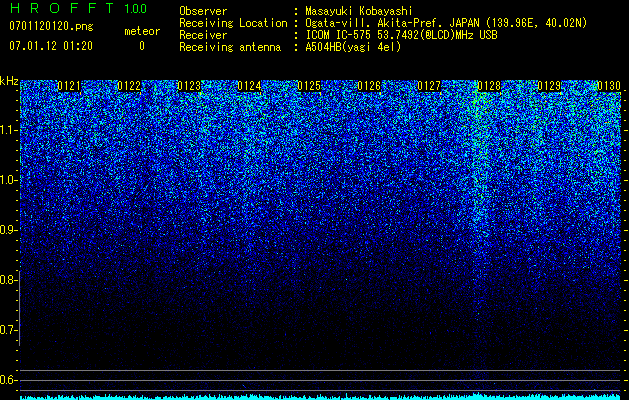This screenshot has height=400, width=629.
Task: Click the 0126 time marker
Action: (369, 86)
